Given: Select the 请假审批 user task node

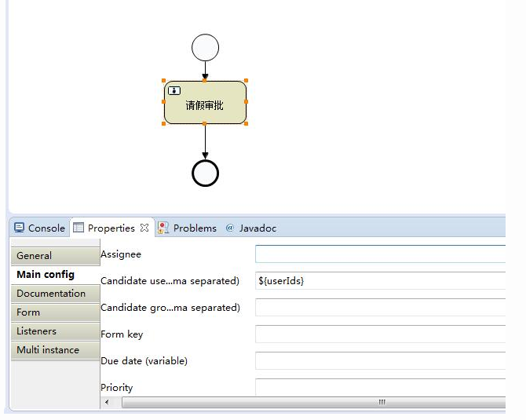Looking at the screenshot, I should tap(205, 102).
